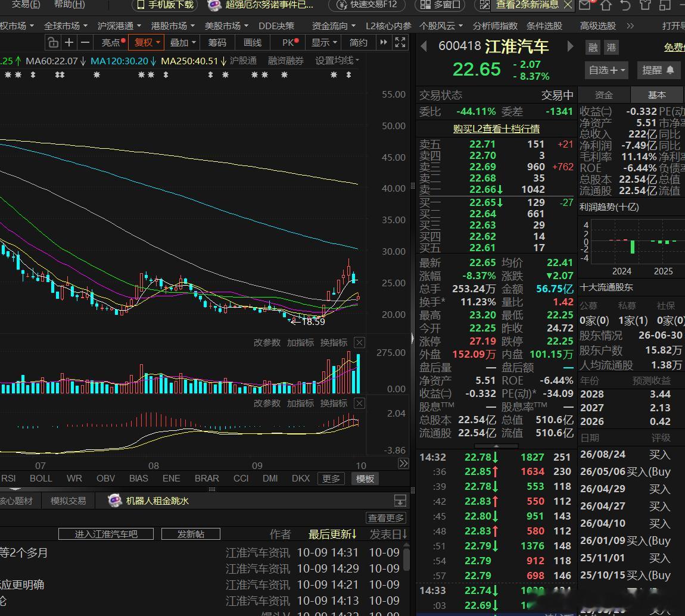This screenshot has height=616, width=685.
Task: Expand the 全球市场 menu
Action: click(66, 26)
